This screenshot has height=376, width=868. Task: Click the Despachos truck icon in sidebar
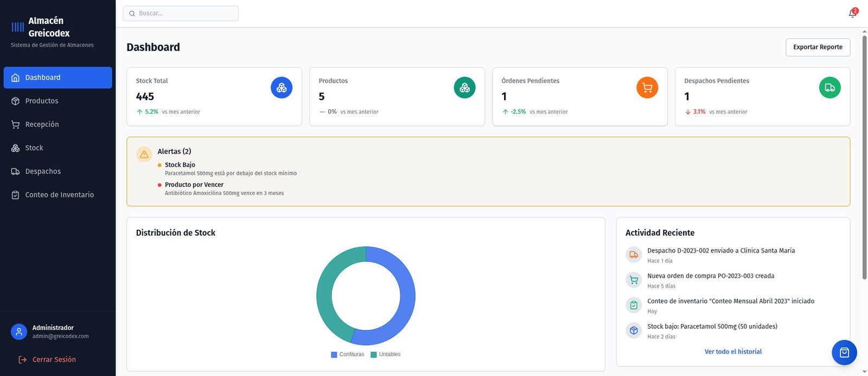[x=16, y=171]
